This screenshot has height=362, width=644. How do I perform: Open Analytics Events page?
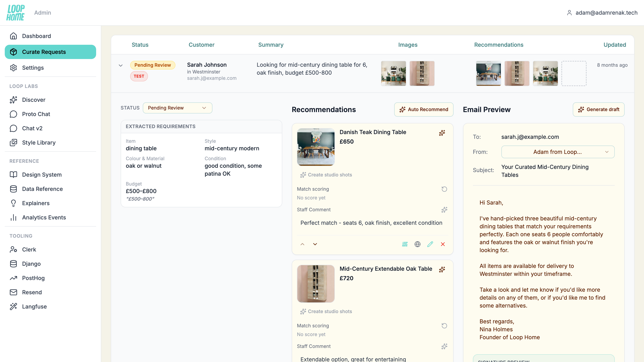50,217
